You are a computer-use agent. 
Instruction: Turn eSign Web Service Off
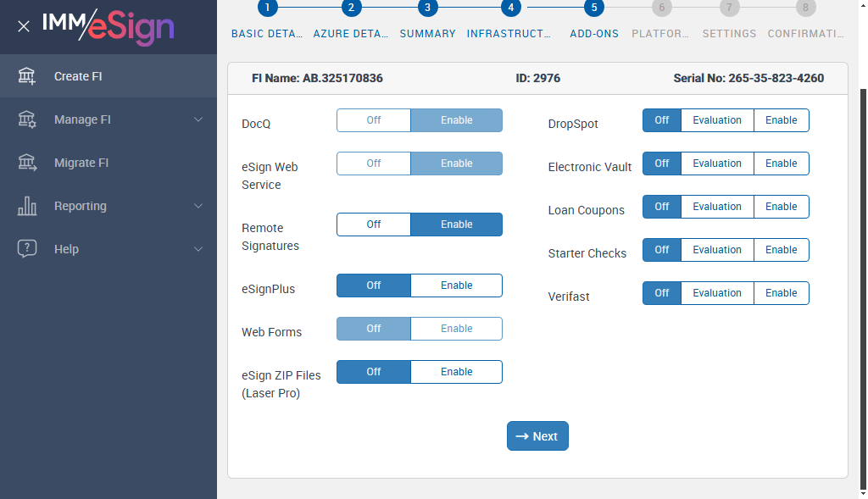(374, 164)
